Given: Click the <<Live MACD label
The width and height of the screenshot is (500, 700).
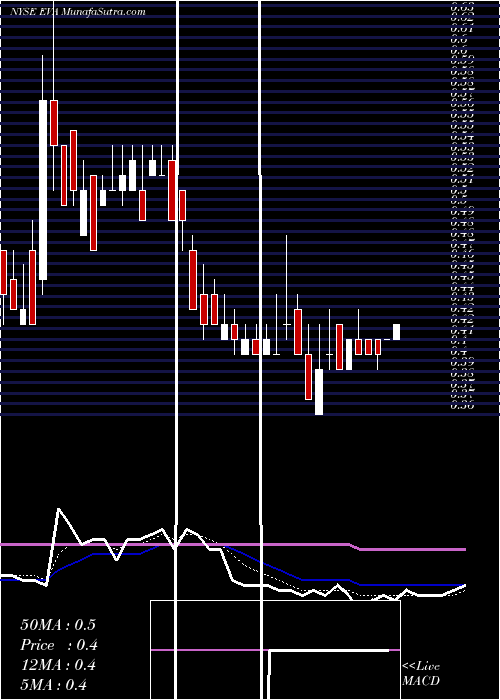Looking at the screenshot, I should [421, 674].
